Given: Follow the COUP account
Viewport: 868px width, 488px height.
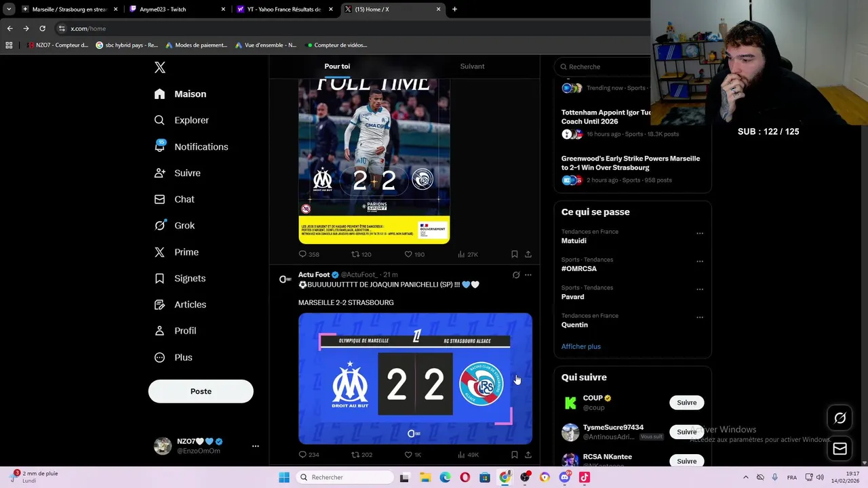Looking at the screenshot, I should pyautogui.click(x=686, y=403).
